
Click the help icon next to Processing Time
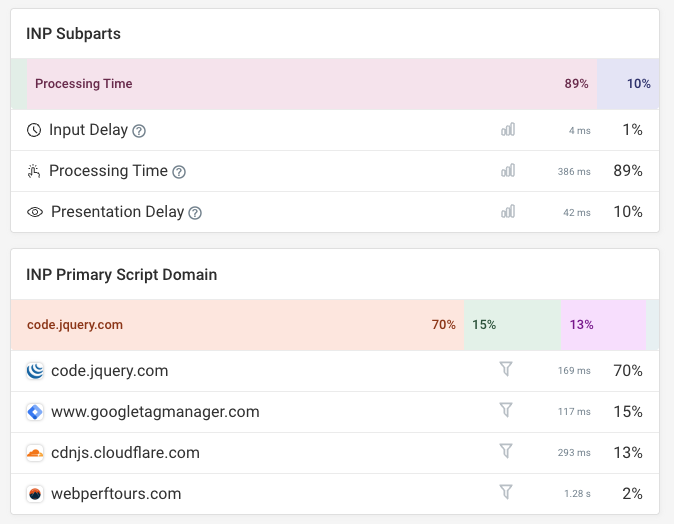179,172
